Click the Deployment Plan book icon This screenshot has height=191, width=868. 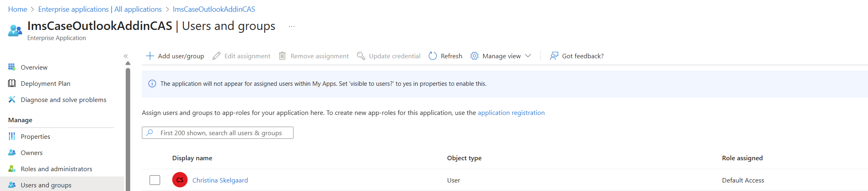pyautogui.click(x=12, y=83)
